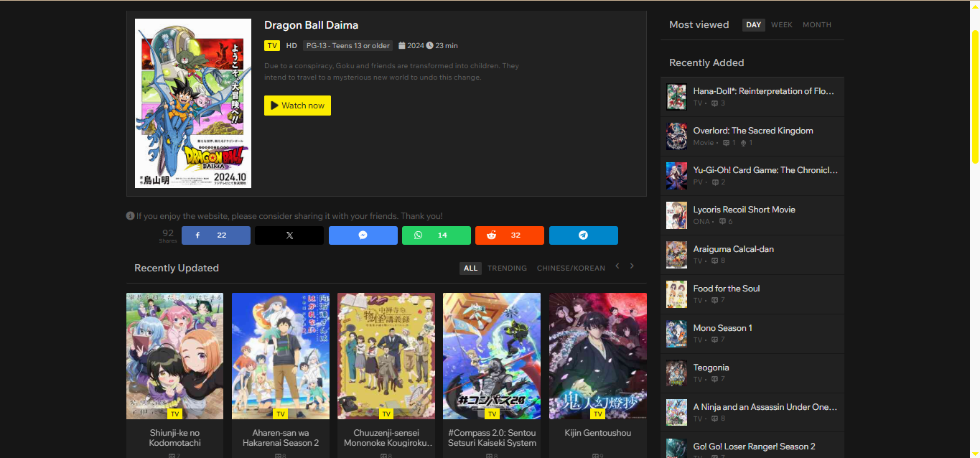The height and width of the screenshot is (458, 980).
Task: Open Chuuzenji-sensei Mononoke Kougiroku poster
Action: coord(386,355)
